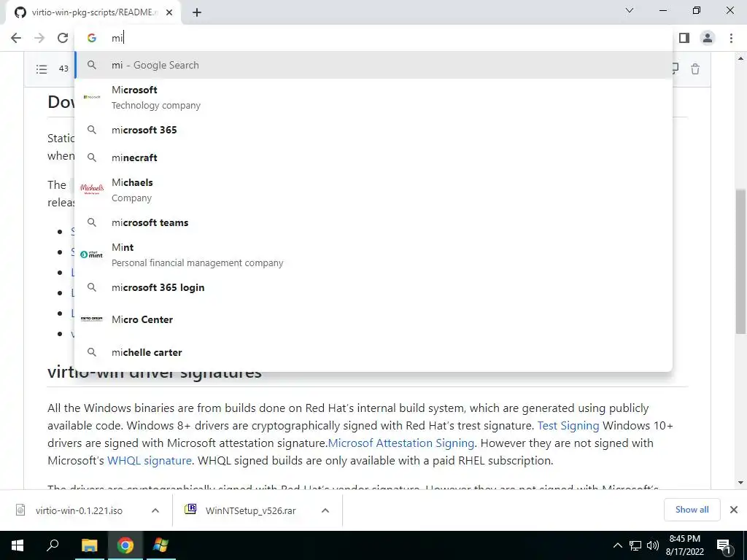
Task: Open the Windows Start menu
Action: click(x=18, y=545)
